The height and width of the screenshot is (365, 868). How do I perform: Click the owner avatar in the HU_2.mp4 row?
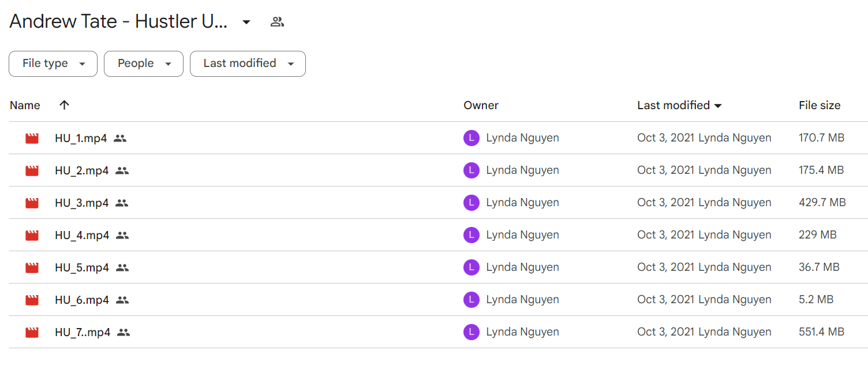coord(472,170)
